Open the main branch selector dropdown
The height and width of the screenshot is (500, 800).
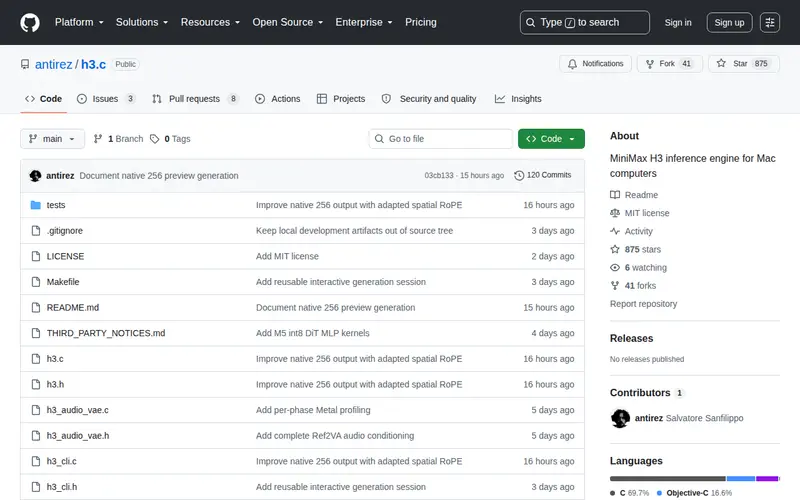52,139
